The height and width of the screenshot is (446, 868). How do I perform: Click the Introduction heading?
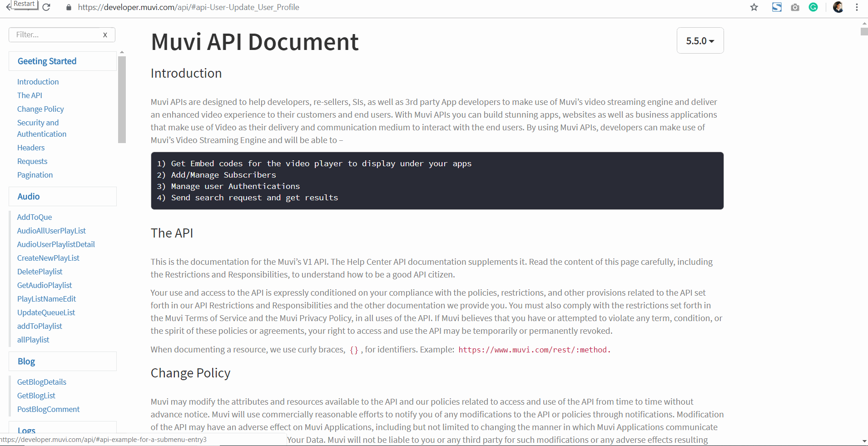tap(186, 73)
